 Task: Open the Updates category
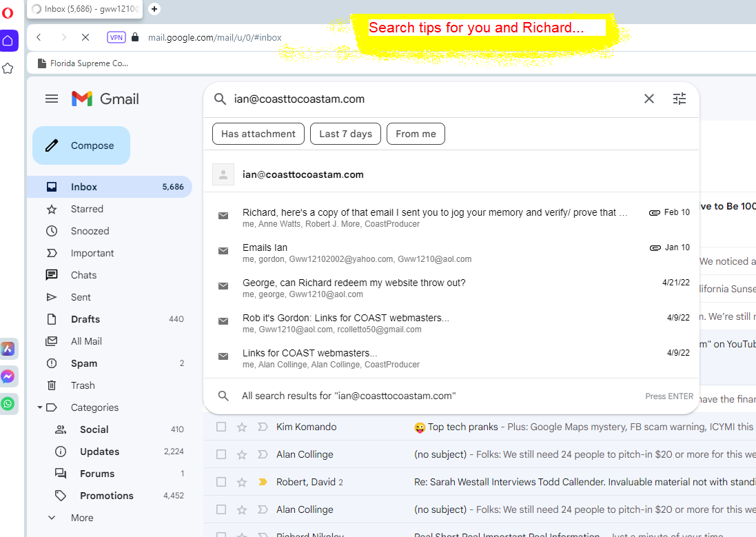[x=110, y=452]
